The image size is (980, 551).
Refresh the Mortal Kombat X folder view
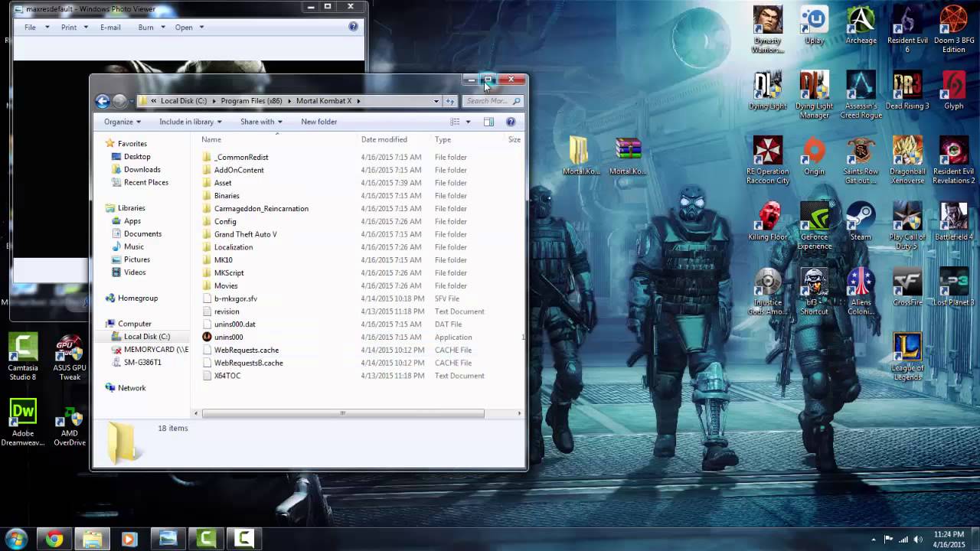tap(450, 100)
